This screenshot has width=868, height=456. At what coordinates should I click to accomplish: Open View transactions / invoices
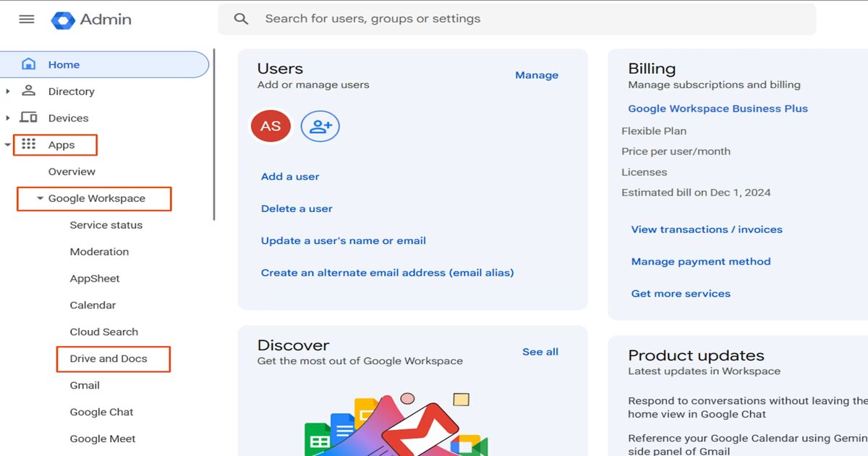point(706,229)
